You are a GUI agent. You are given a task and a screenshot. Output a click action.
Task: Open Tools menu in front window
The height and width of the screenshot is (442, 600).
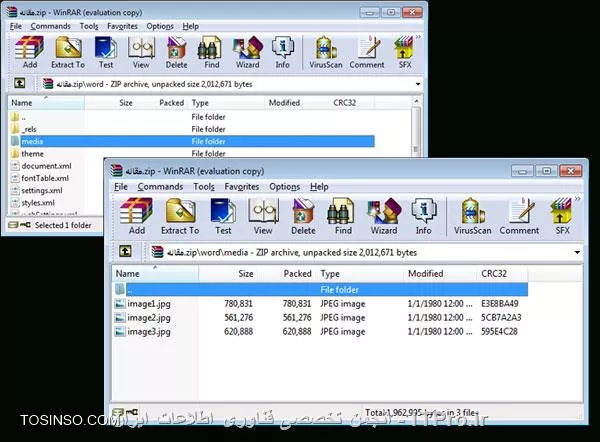(204, 187)
